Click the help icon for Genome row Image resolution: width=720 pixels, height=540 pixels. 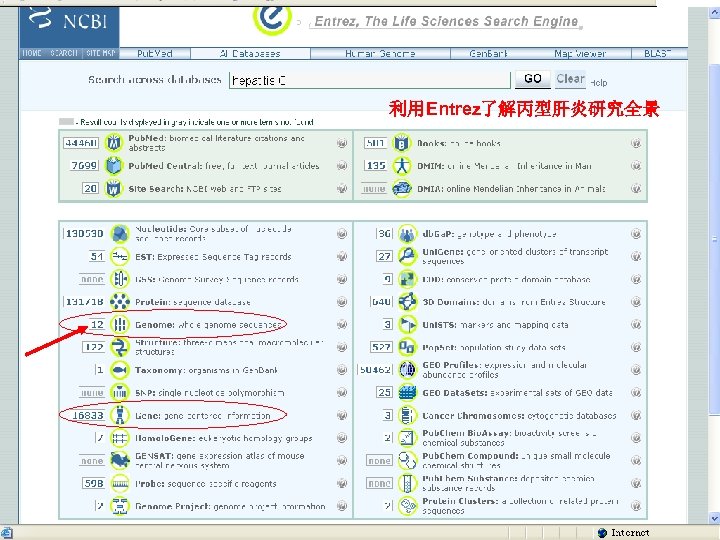342,324
